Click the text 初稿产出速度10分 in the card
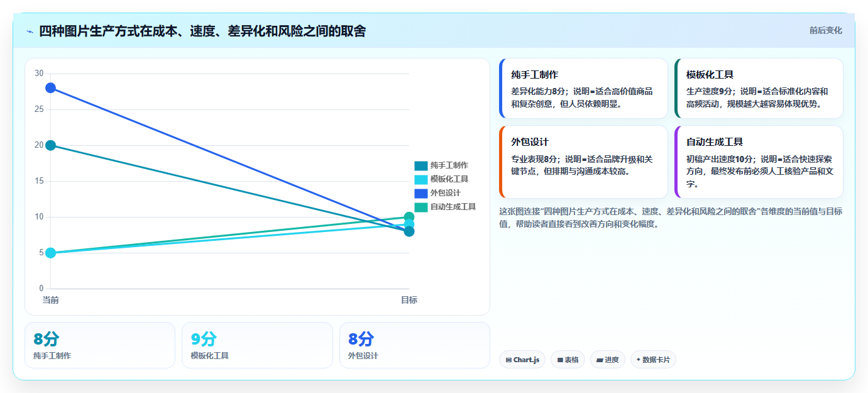The width and height of the screenshot is (868, 393). [x=719, y=158]
